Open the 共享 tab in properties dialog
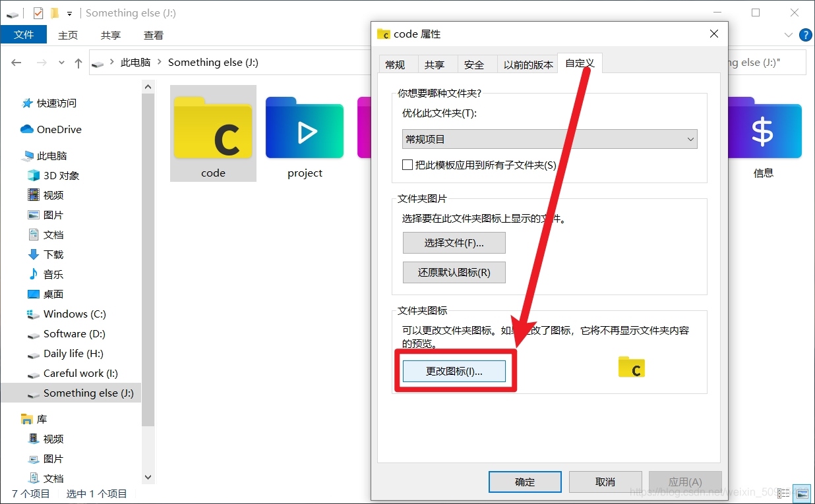815x504 pixels. (x=435, y=64)
